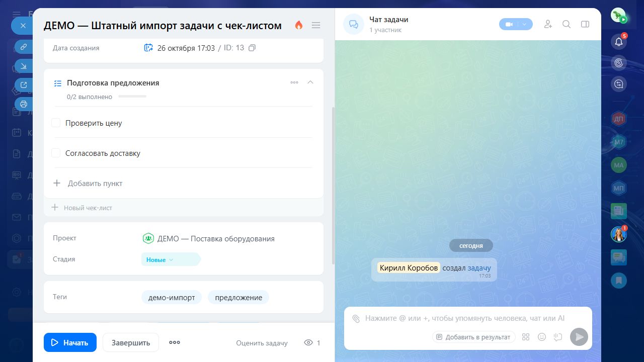
Task: Click the 'Начать' button
Action: click(70, 342)
